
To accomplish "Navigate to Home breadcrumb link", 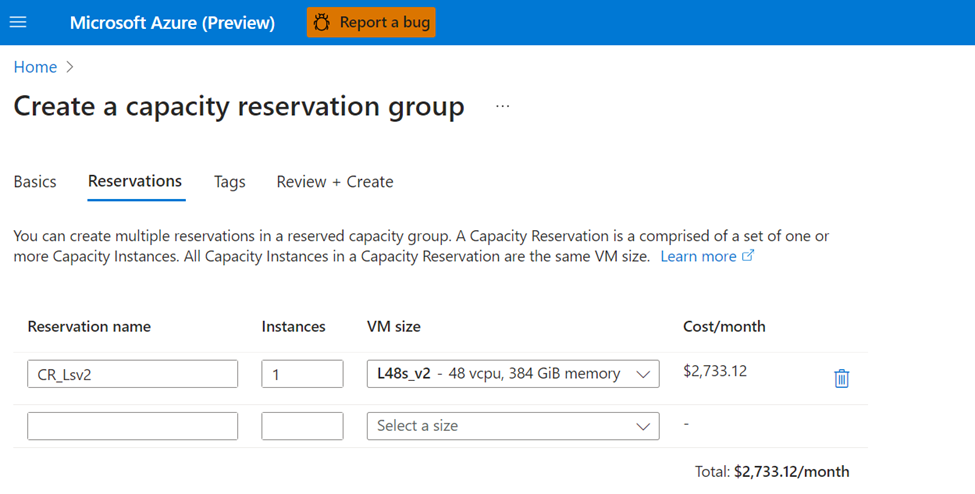I will tap(35, 67).
